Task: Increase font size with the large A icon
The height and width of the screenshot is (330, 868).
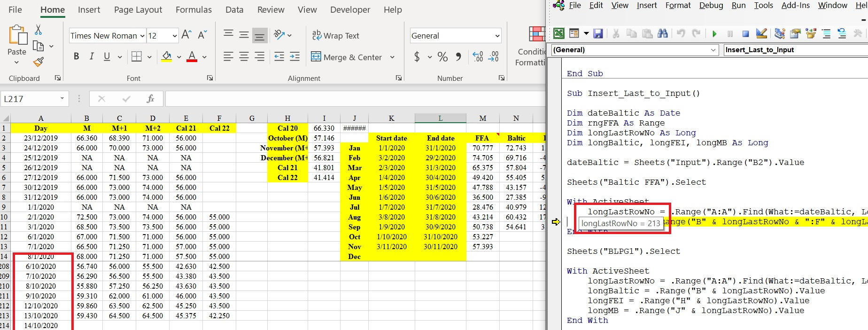Action: tap(186, 35)
